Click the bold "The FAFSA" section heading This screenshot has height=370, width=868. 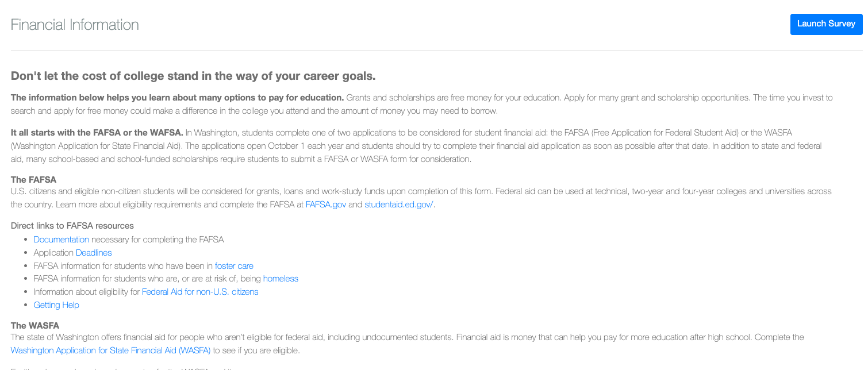(33, 180)
